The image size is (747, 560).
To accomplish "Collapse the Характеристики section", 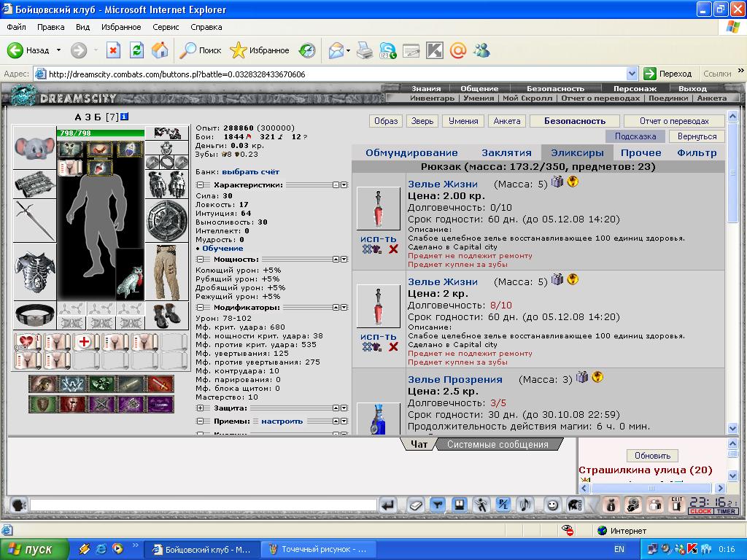I will pyautogui.click(x=200, y=184).
